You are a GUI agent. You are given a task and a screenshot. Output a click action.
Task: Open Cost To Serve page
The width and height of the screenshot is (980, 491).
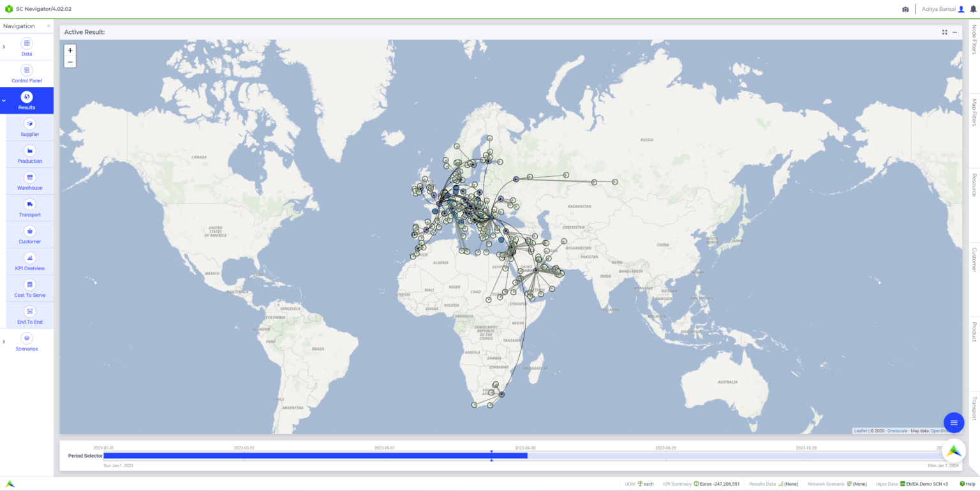[x=29, y=285]
